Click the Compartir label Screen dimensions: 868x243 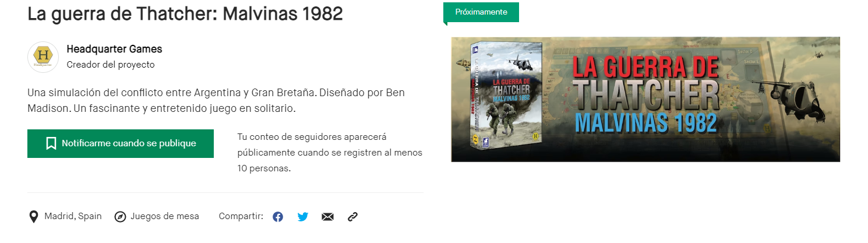[x=241, y=216]
